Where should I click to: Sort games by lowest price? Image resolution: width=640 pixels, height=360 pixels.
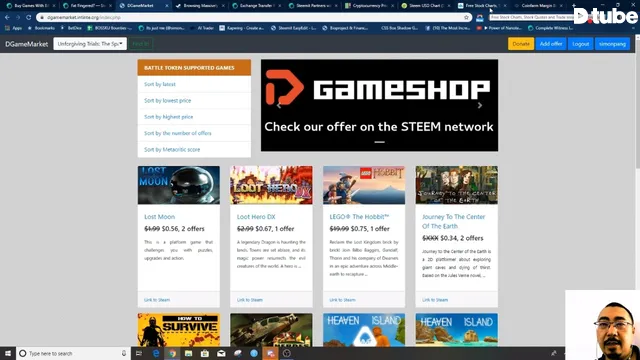(167, 100)
